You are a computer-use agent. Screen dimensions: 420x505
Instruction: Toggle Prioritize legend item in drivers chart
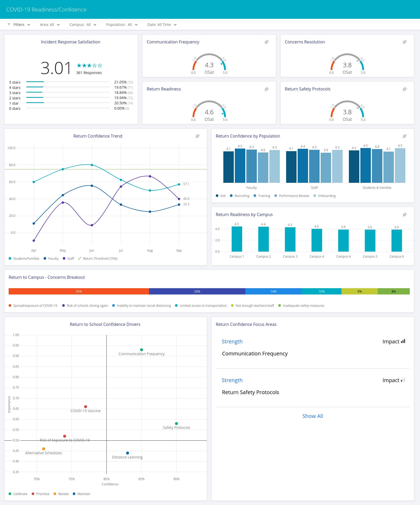point(41,494)
